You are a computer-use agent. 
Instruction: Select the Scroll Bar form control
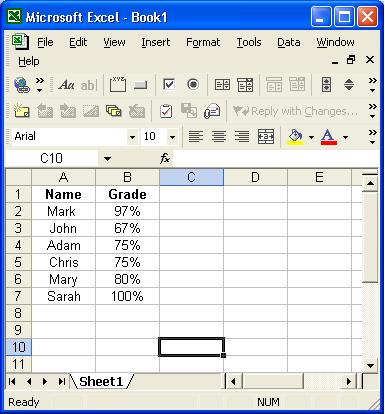tap(326, 84)
